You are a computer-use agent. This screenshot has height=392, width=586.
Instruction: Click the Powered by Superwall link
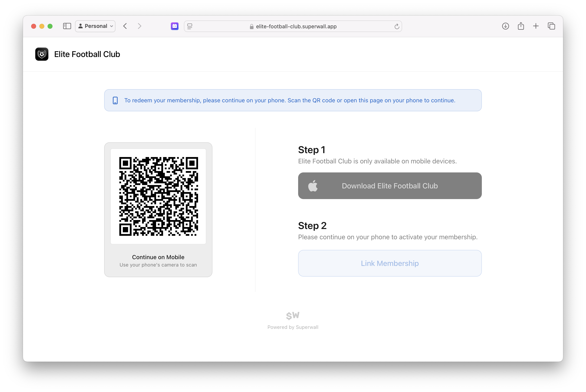(x=293, y=327)
